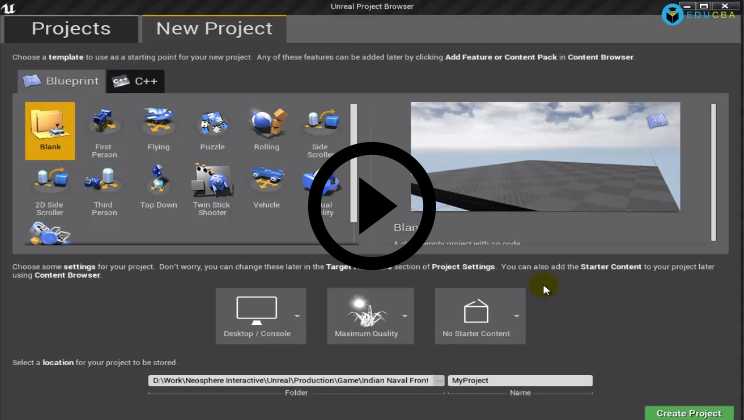Click the Blank template preview image
Screen dimensions: 744x420
pos(545,157)
